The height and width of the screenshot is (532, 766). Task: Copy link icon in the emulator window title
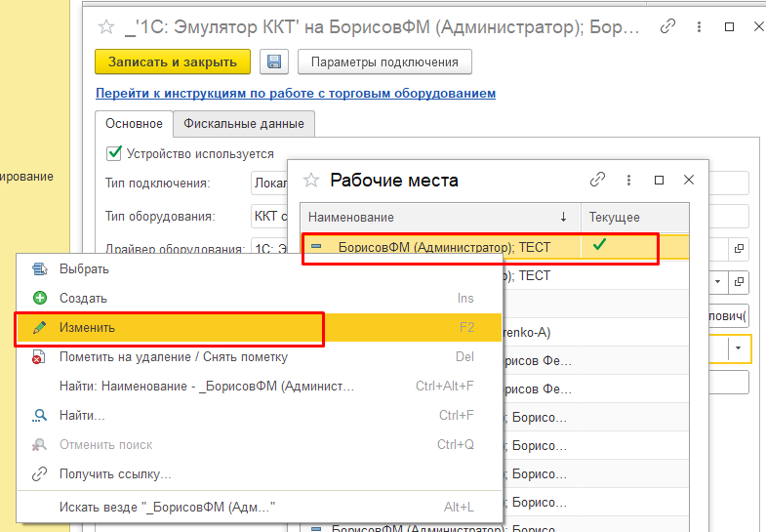(667, 26)
